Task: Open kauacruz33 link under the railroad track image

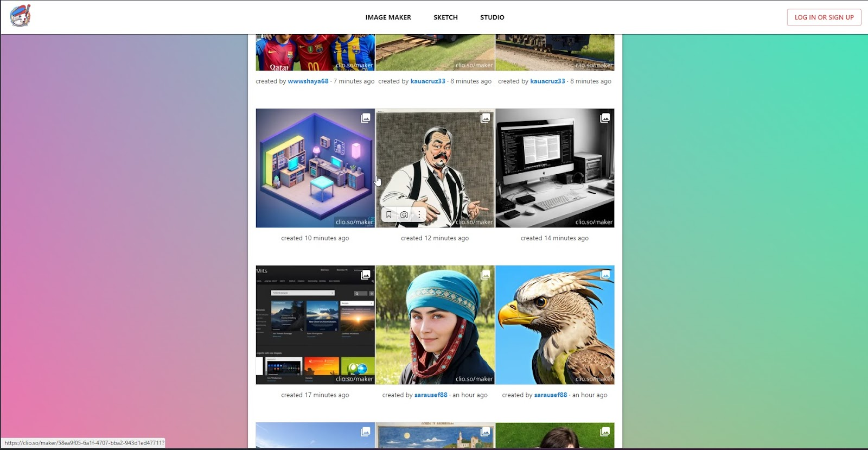Action: pyautogui.click(x=427, y=81)
